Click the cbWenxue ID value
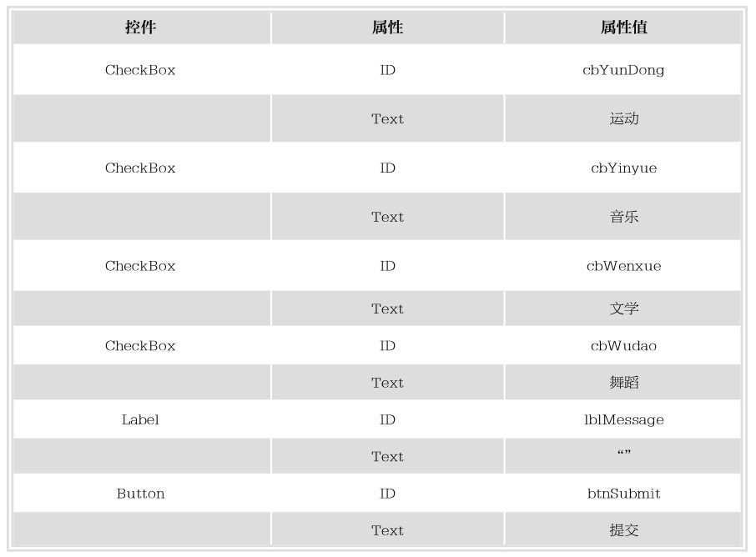 (623, 265)
